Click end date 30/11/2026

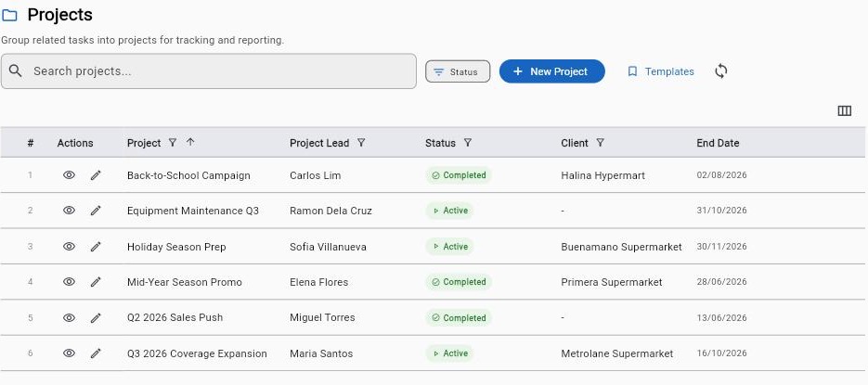click(721, 246)
